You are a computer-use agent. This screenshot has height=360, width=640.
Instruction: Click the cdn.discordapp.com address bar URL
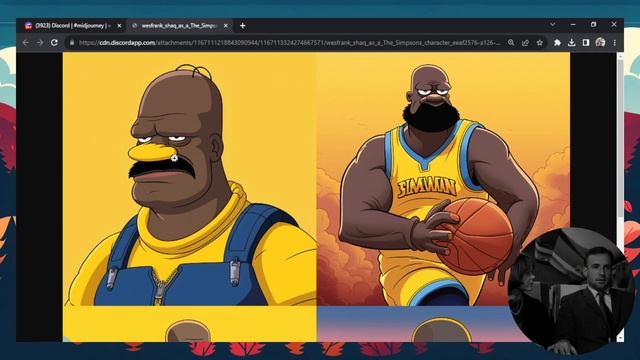click(289, 42)
